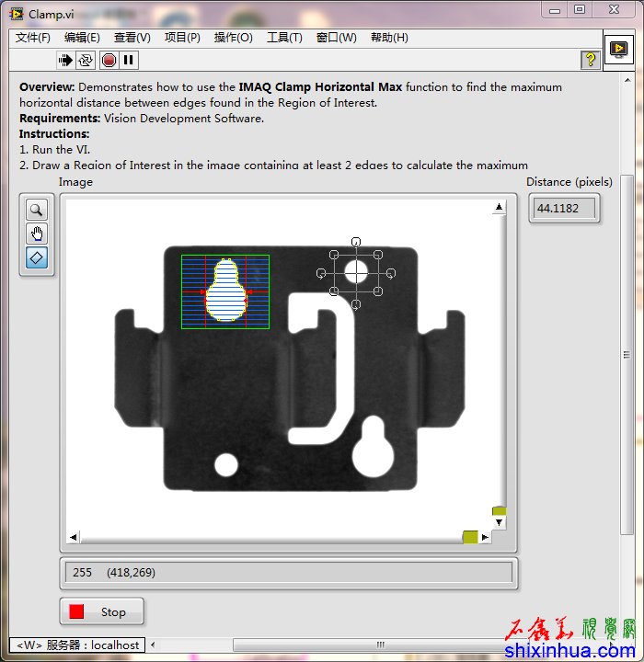Click the Distance (pixels) value field
Image resolution: width=644 pixels, height=662 pixels.
click(563, 209)
